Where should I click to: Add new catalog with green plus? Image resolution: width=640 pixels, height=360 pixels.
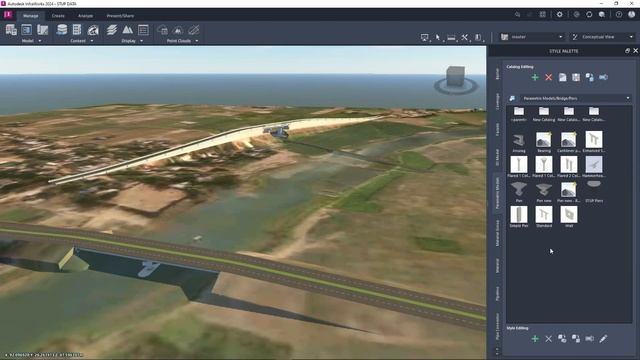(x=535, y=77)
